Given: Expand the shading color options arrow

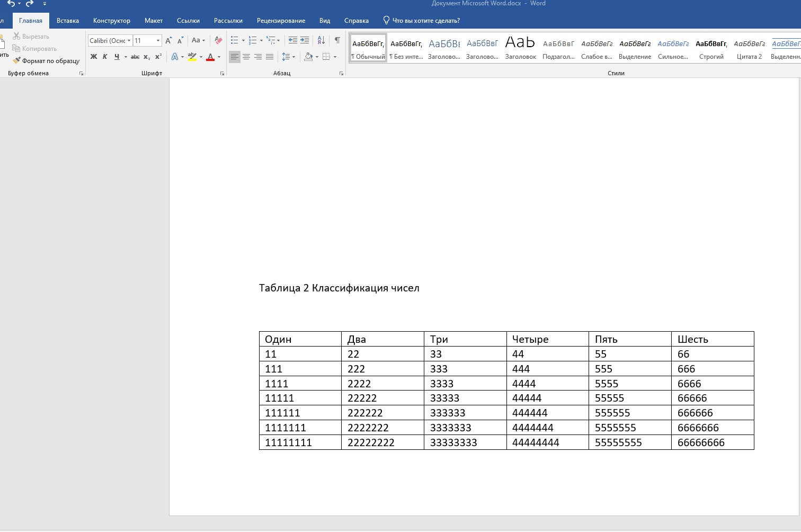Looking at the screenshot, I should (x=317, y=57).
